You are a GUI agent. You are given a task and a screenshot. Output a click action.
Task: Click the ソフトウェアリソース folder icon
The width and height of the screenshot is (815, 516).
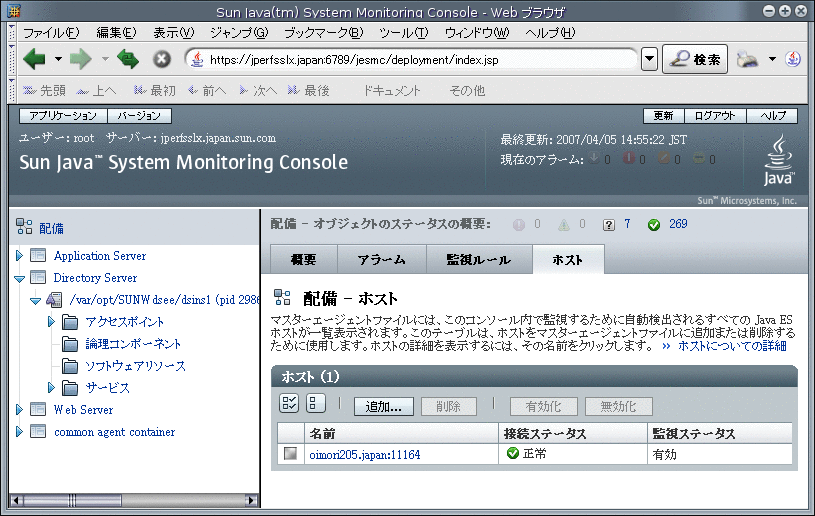[70, 366]
